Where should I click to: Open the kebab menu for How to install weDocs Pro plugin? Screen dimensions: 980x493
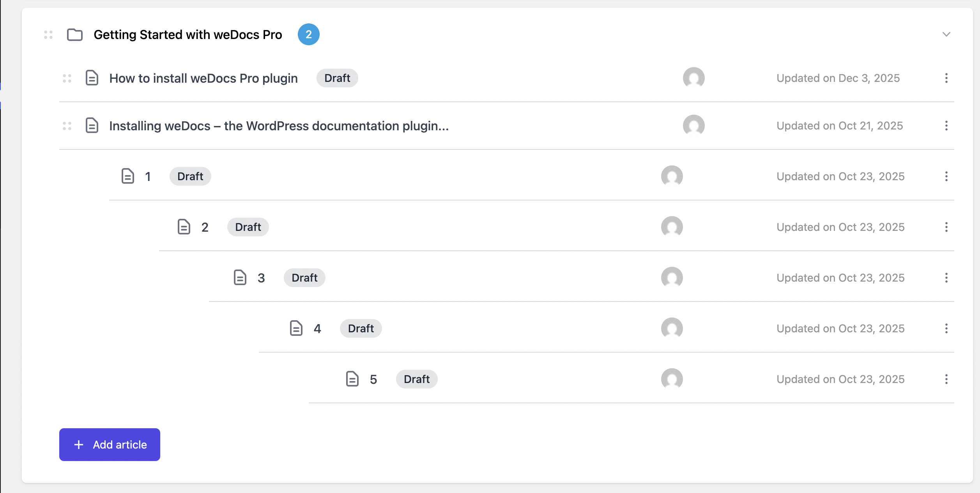[946, 78]
